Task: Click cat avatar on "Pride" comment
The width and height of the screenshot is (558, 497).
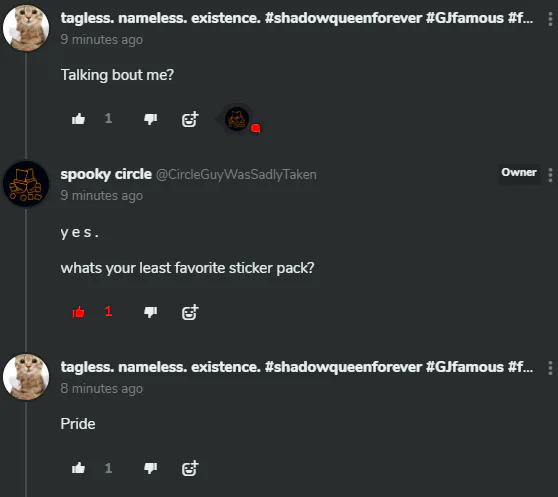Action: (26, 377)
